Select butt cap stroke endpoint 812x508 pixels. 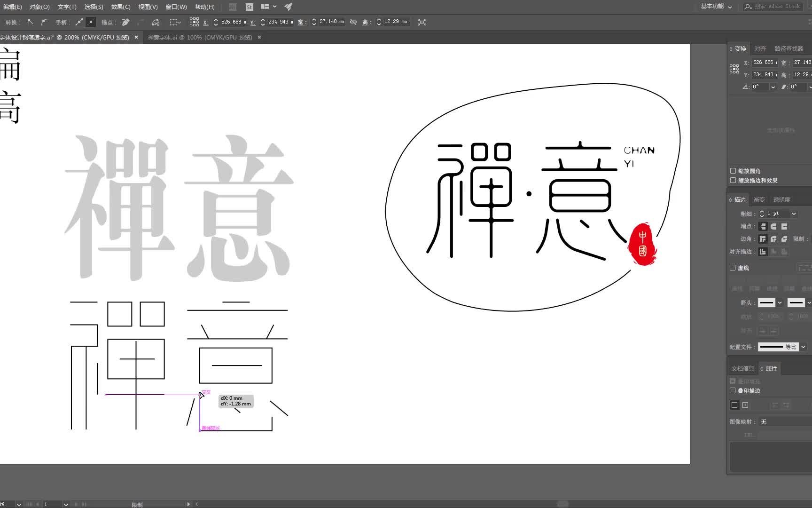(x=763, y=226)
